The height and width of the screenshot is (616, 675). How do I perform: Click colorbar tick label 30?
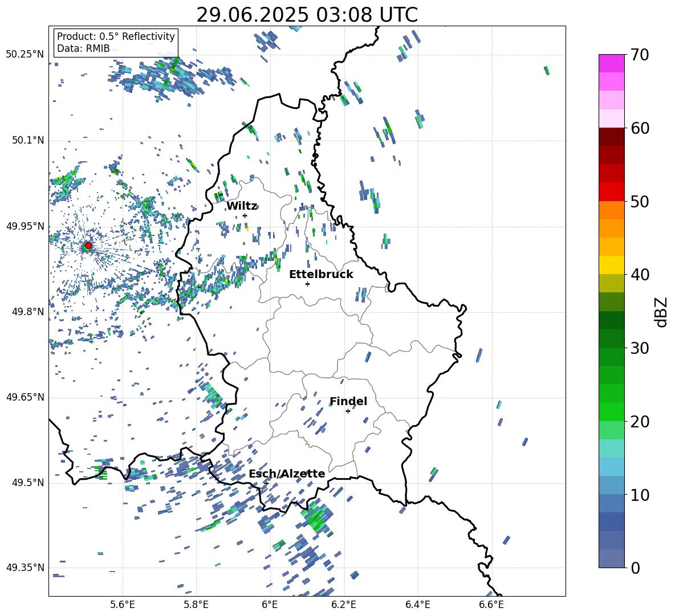point(640,348)
